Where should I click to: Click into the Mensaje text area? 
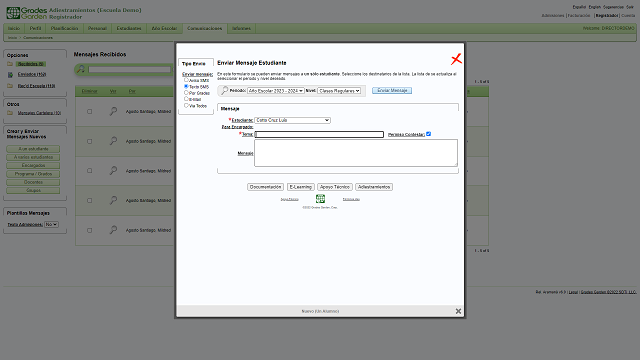pyautogui.click(x=356, y=153)
